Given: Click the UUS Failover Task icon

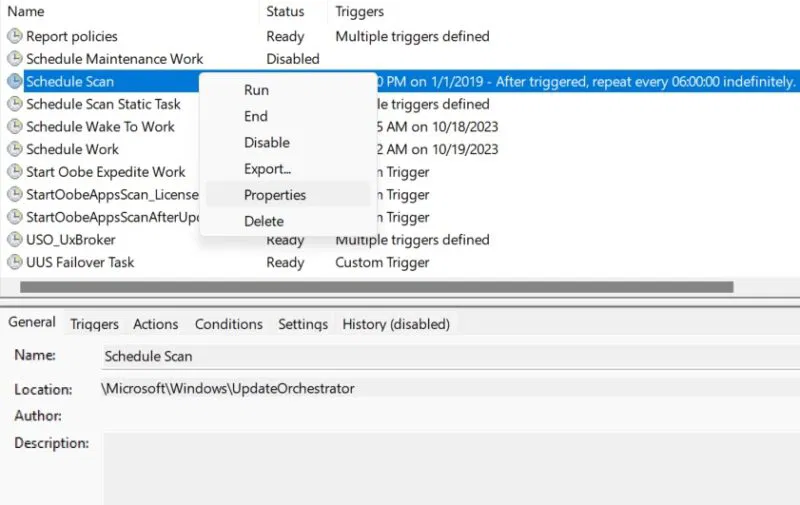Looking at the screenshot, I should (x=15, y=262).
